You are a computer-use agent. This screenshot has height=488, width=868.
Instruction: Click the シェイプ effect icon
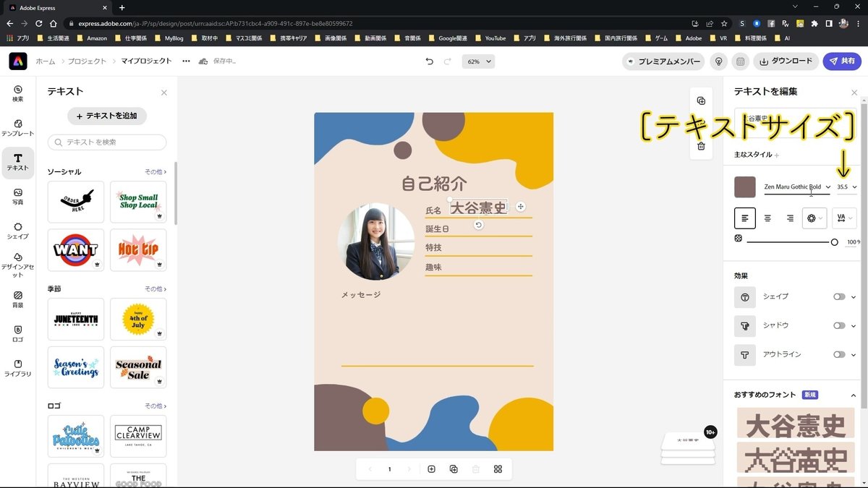point(745,296)
